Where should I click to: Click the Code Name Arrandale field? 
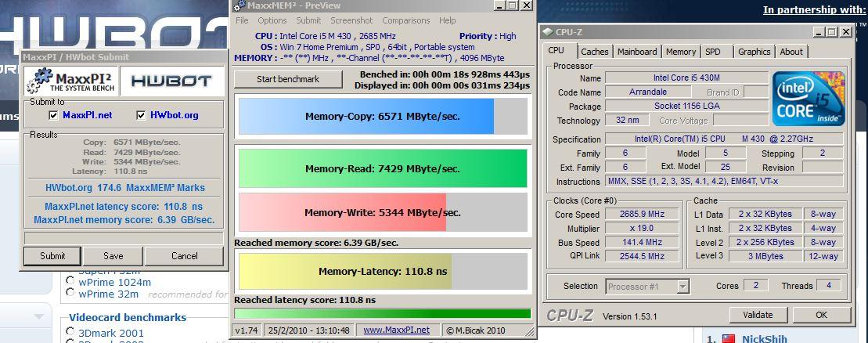(x=648, y=92)
